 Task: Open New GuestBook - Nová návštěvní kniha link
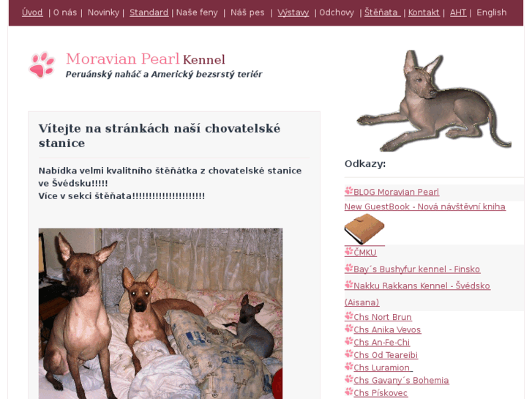click(x=424, y=206)
